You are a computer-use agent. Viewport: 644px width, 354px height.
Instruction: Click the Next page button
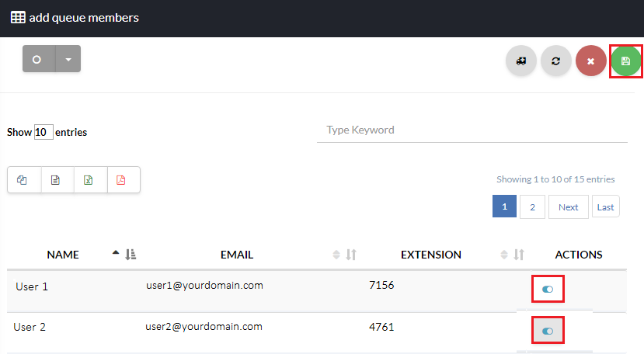coord(568,207)
